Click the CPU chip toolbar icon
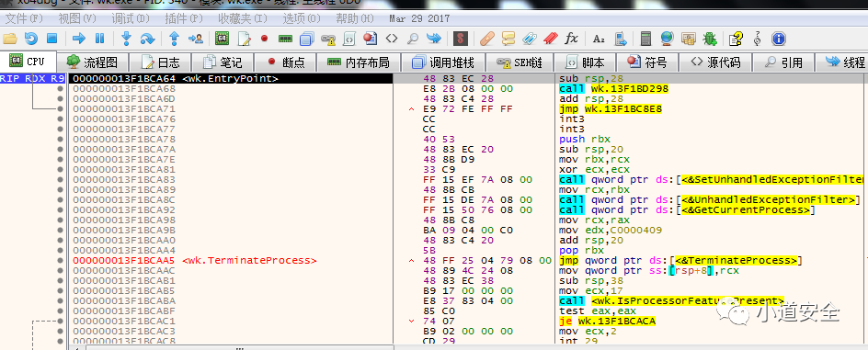This screenshot has height=350, width=868. coord(222,39)
